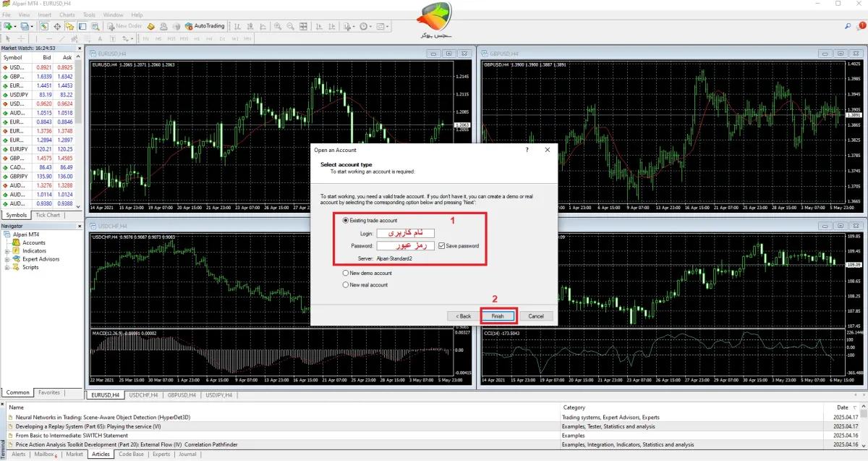Click the AutoTrading toolbar button
Screen dimensions: 868x461
pos(205,26)
